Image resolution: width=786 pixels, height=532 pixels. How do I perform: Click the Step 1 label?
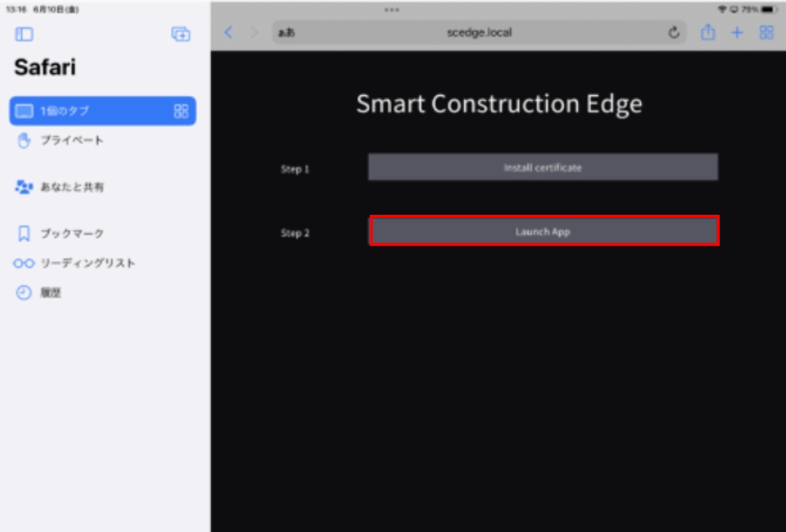coord(295,169)
